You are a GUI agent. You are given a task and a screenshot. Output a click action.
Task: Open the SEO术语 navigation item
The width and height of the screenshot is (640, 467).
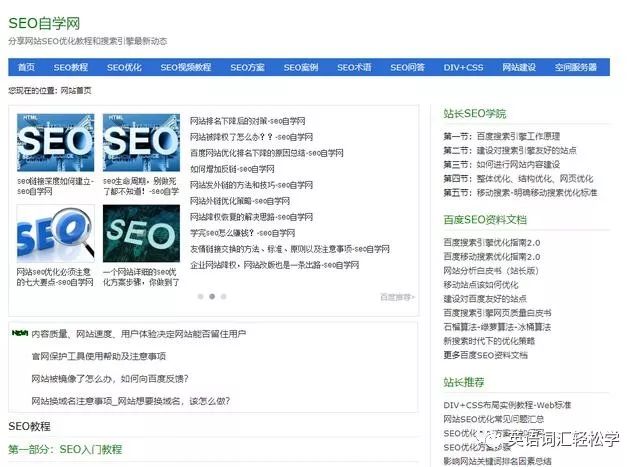354,67
